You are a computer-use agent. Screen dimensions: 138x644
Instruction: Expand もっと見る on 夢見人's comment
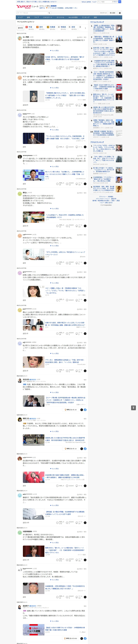(x=54, y=209)
